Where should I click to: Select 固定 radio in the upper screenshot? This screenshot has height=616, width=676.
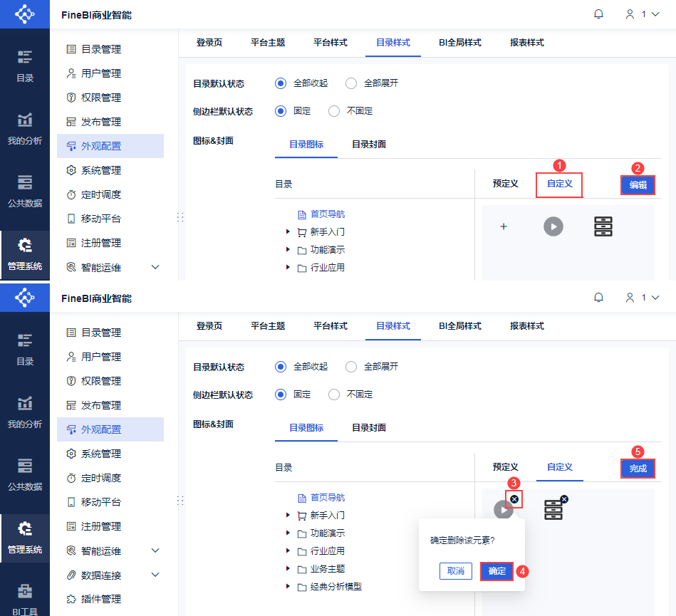(x=280, y=111)
